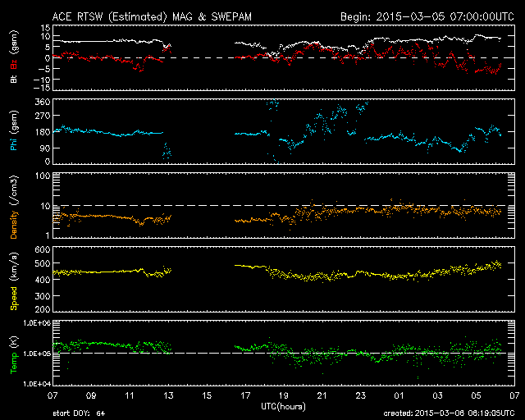Click the '05' hour label on the time axis
525x420 pixels.
pyautogui.click(x=476, y=396)
